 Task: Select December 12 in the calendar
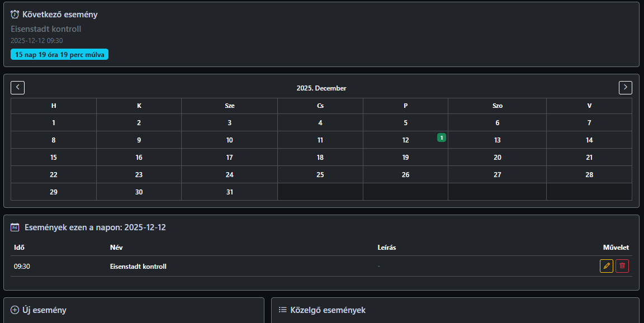[x=405, y=140]
